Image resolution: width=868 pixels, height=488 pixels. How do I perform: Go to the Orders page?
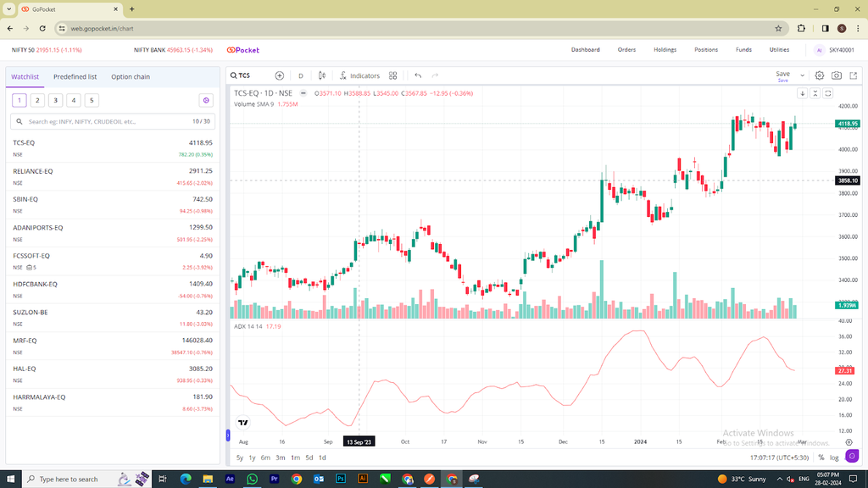[x=626, y=50]
